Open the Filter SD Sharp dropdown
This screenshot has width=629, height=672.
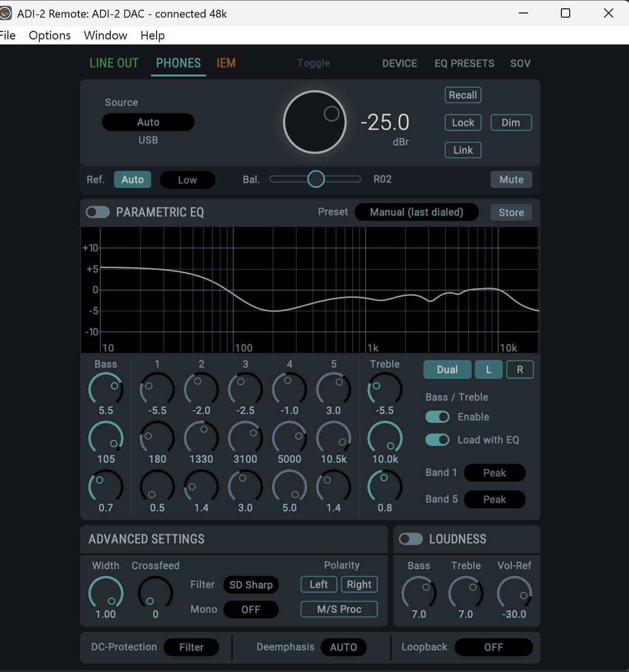click(x=251, y=585)
